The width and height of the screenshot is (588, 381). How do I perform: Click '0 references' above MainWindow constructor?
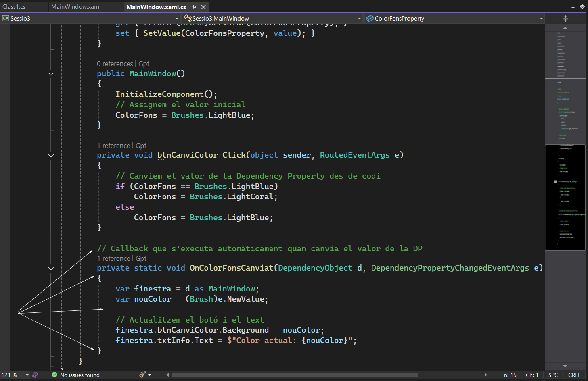coord(115,64)
